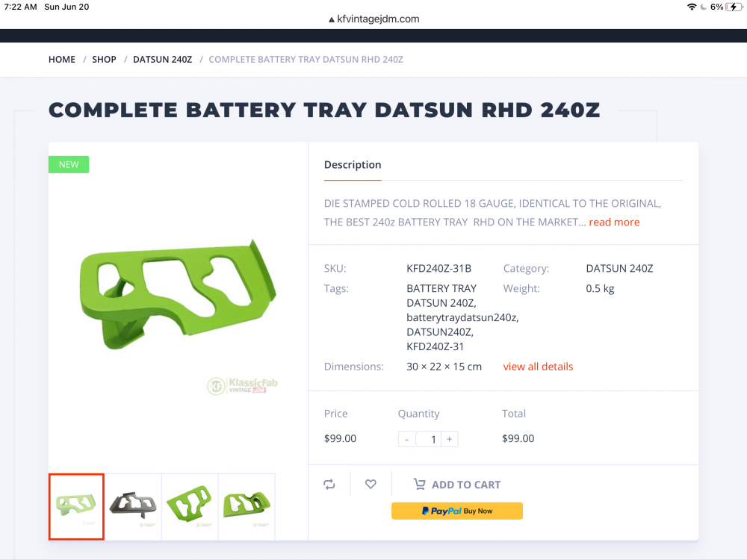
Task: Click the DATSUN240Z tag
Action: point(440,332)
